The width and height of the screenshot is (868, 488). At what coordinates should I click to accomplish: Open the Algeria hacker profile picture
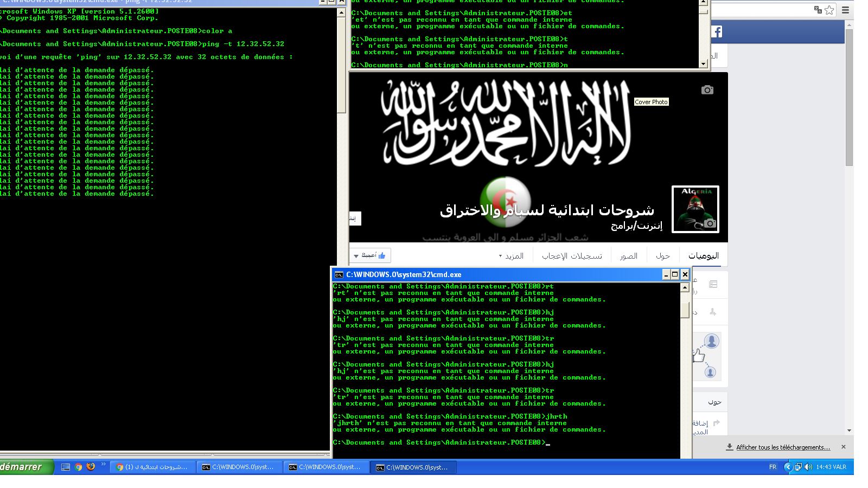[695, 209]
